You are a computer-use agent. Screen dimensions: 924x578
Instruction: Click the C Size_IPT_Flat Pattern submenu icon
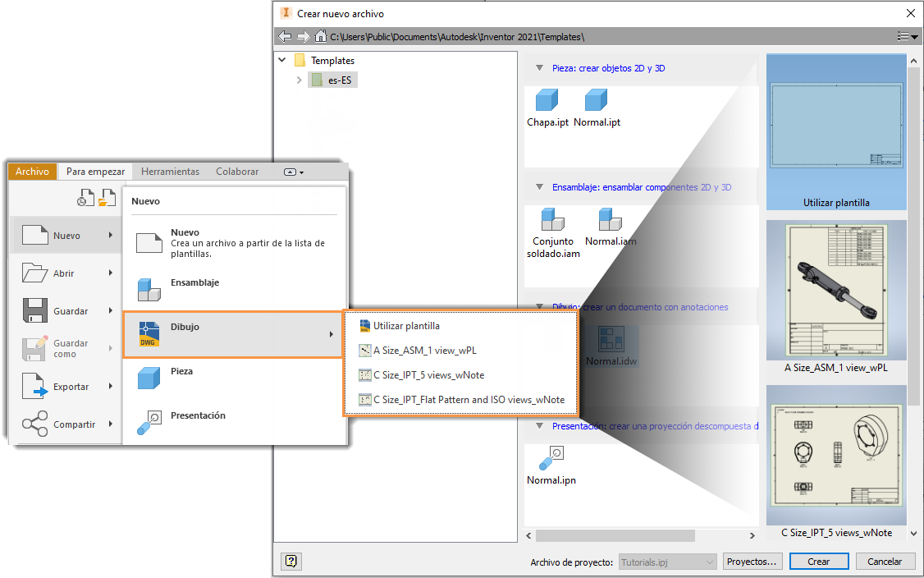[x=365, y=400]
